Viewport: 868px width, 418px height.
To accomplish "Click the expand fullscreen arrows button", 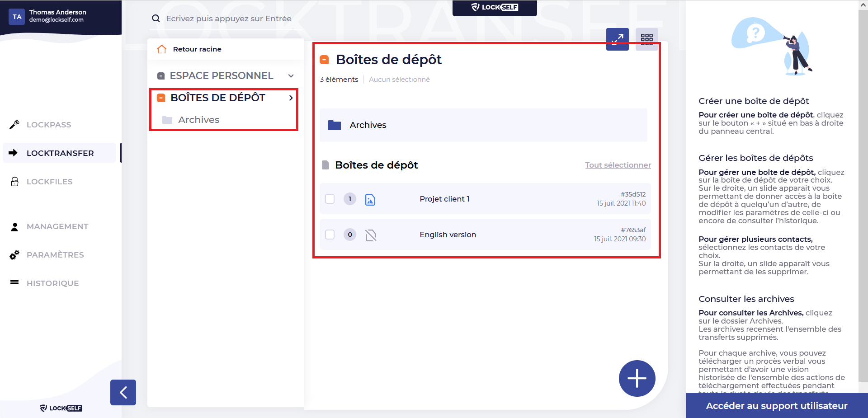I will pos(618,39).
